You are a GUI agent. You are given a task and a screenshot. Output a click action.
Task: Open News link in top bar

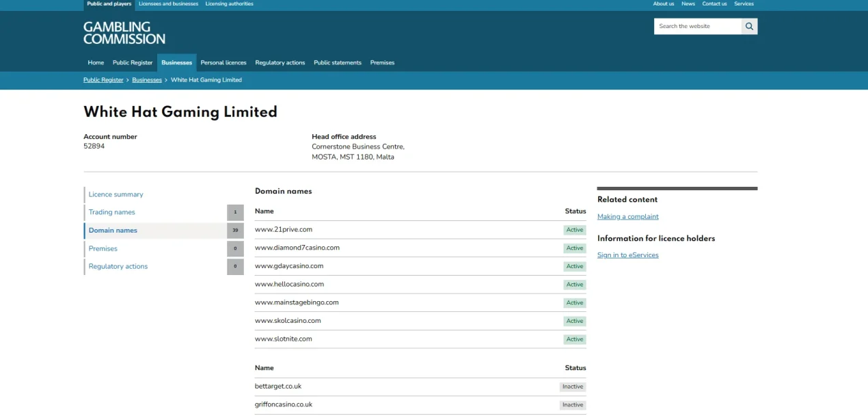[x=688, y=4]
